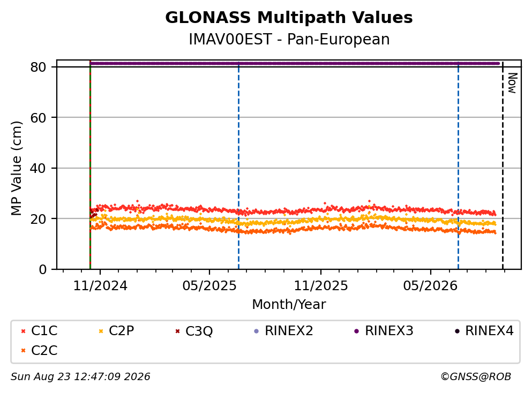Image resolution: width=532 pixels, height=393 pixels.
Task: Select the C2C legend label
Action: pyautogui.click(x=44, y=351)
